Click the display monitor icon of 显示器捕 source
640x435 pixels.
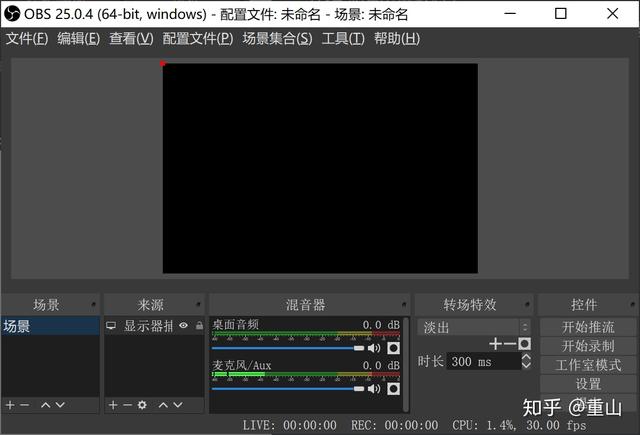pos(111,326)
